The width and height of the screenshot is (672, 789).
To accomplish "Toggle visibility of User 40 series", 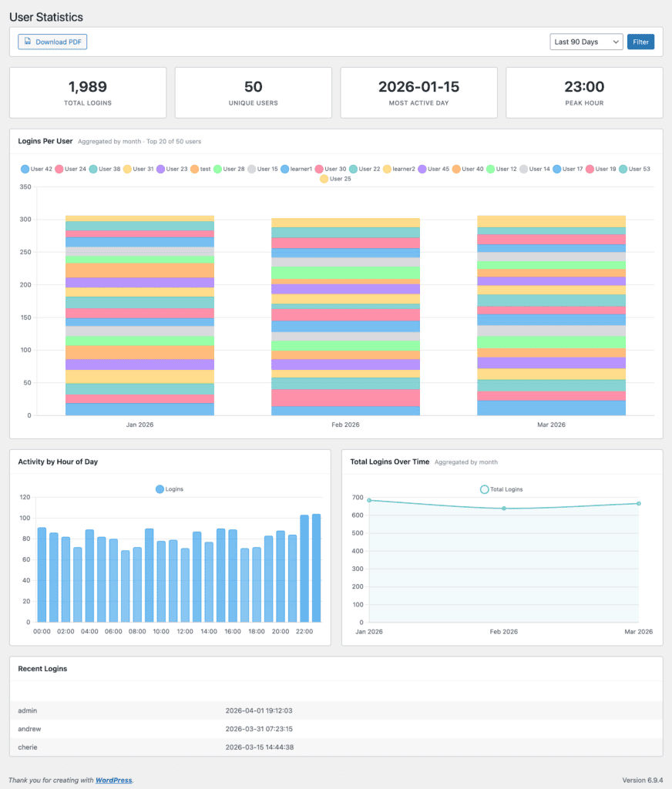I will pos(456,170).
